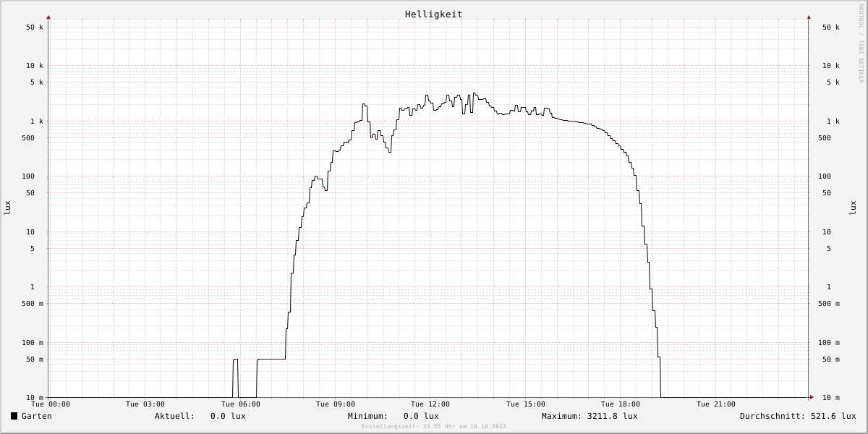Click the Tue 06:00 time axis label
Viewport: 868px width, 434px height.
(241, 404)
